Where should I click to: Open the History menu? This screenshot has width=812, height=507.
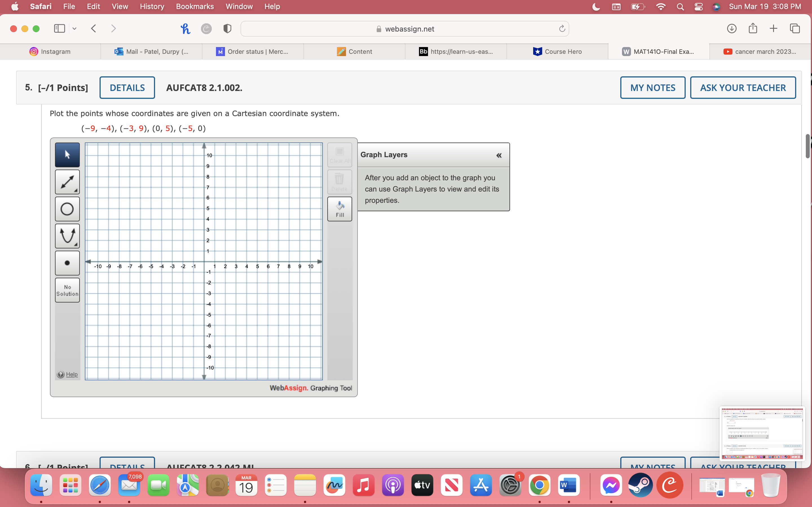[x=152, y=6]
